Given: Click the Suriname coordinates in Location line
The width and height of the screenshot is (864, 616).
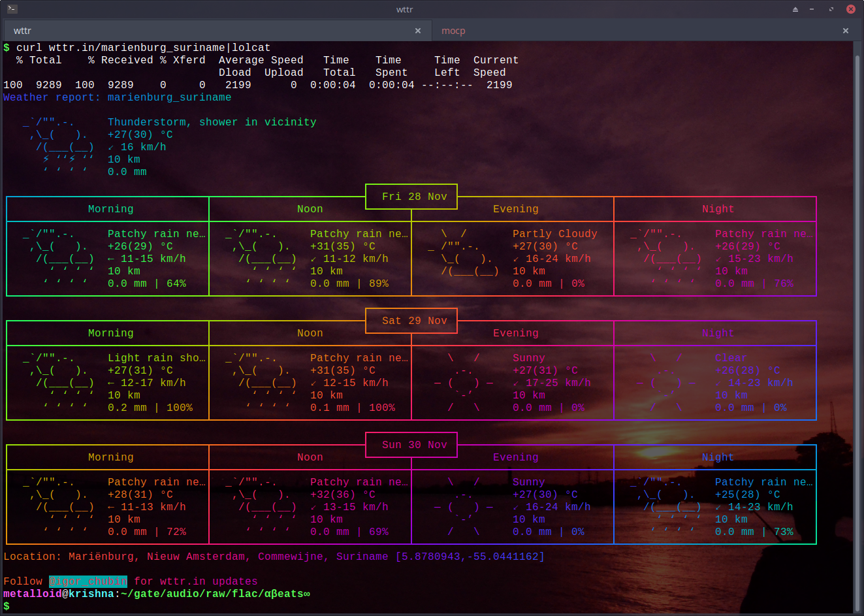Looking at the screenshot, I should coord(470,557).
